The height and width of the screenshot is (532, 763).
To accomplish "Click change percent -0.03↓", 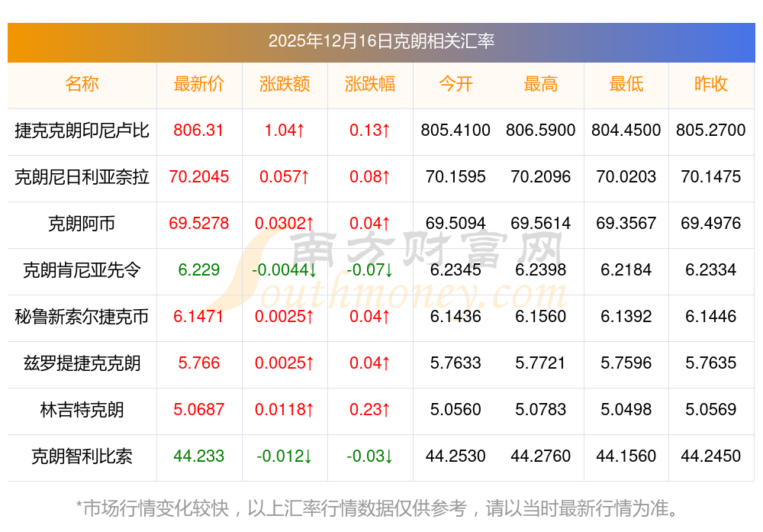I will 370,456.
